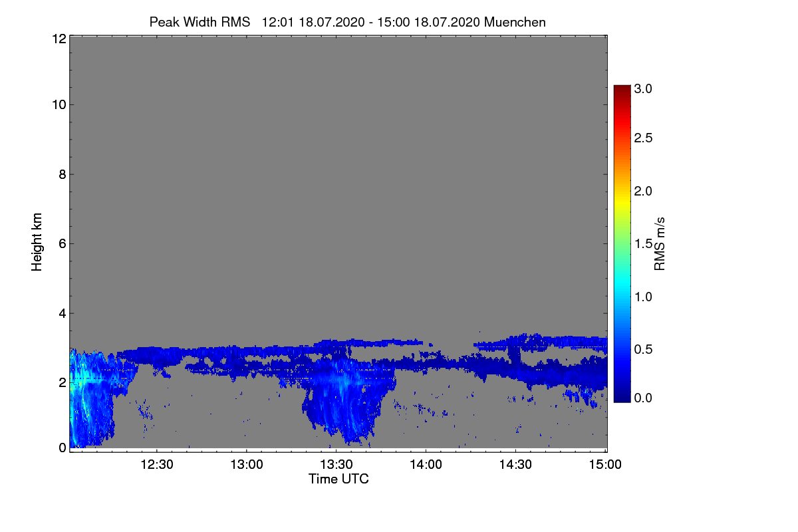
Task: Click the height axis value 12
Action: point(58,39)
